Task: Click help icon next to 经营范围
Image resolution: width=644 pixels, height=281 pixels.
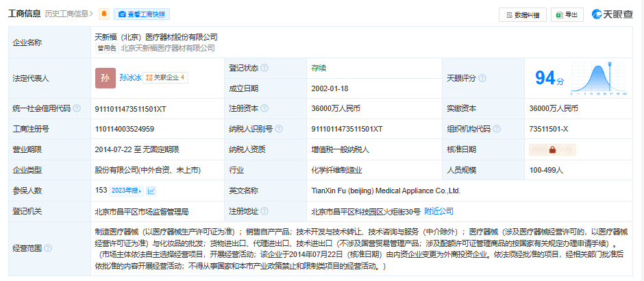Action: [48, 248]
